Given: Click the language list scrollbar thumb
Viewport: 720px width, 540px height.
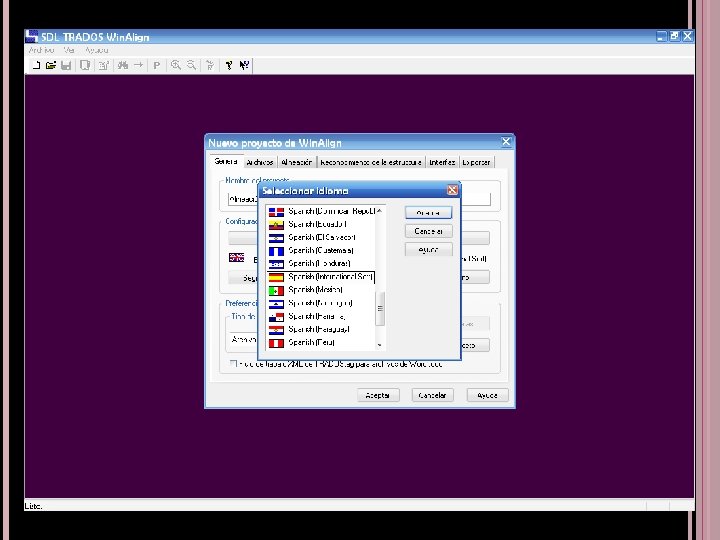Looking at the screenshot, I should [379, 309].
